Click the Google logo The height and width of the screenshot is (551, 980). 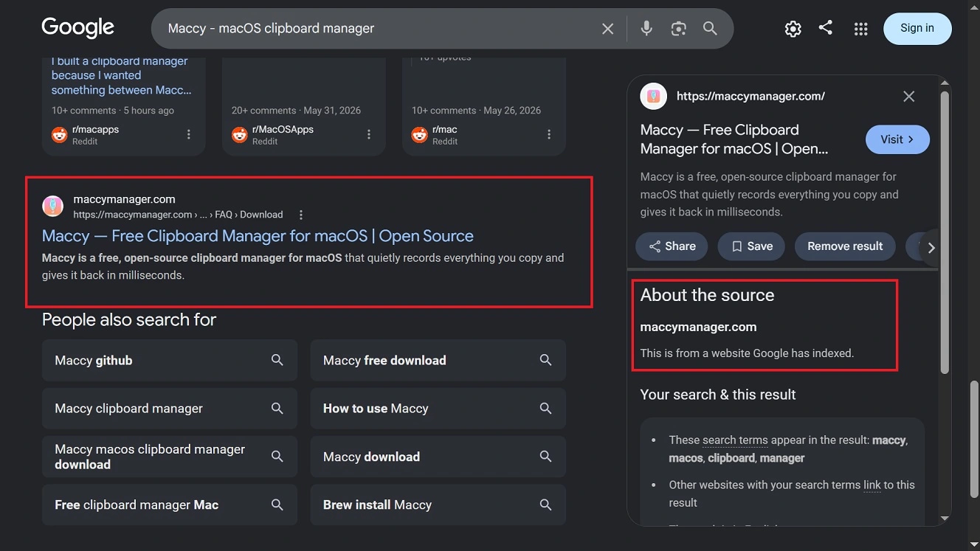[77, 28]
